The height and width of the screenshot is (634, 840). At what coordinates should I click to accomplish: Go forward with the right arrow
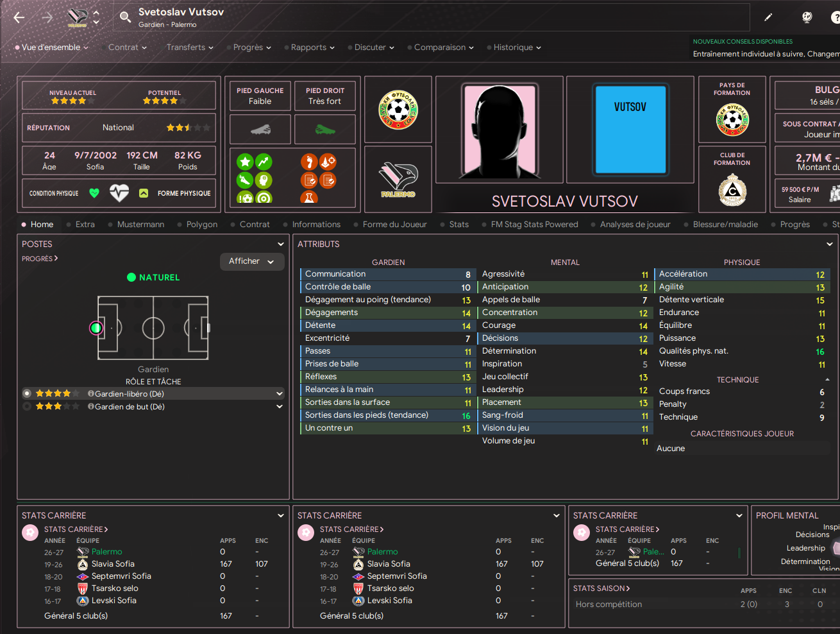(x=47, y=18)
